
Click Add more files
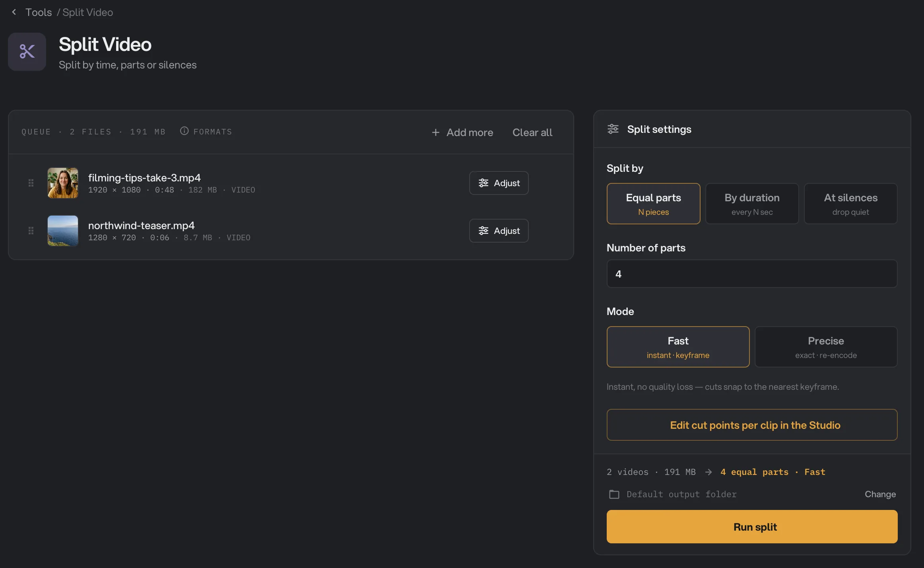pos(462,132)
